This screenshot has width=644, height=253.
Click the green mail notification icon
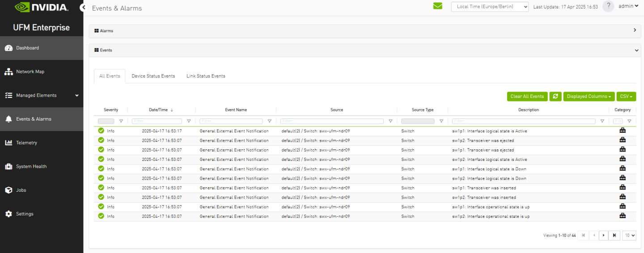(x=437, y=6)
